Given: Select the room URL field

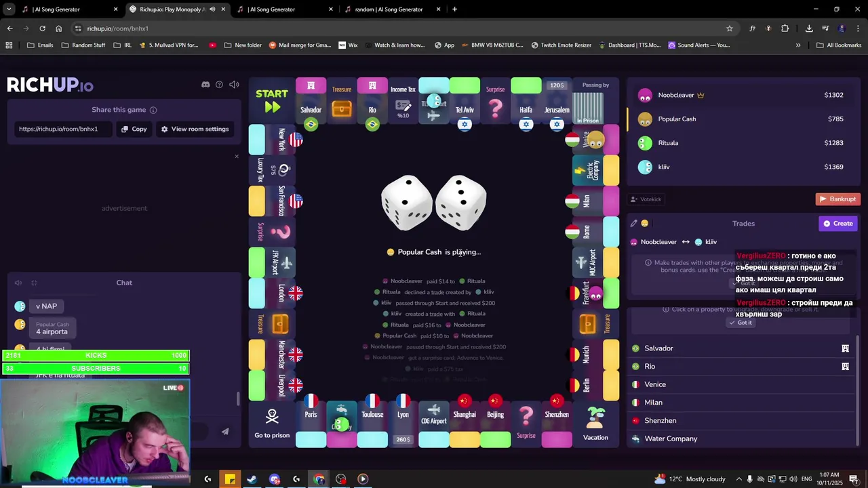Looking at the screenshot, I should tap(63, 129).
